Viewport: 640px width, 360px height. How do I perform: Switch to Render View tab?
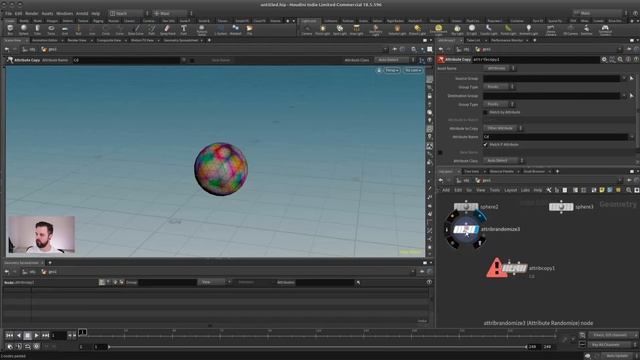click(77, 40)
